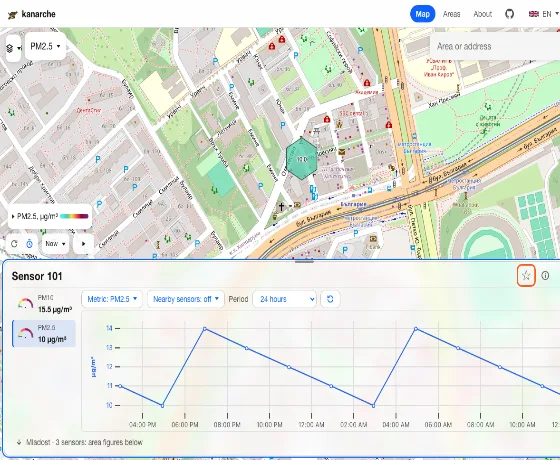Go to the Areas page
Viewport: 560px width, 460px height.
click(451, 14)
